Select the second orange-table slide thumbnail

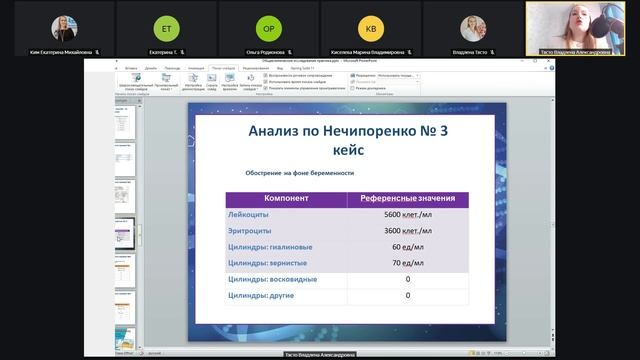pyautogui.click(x=125, y=308)
